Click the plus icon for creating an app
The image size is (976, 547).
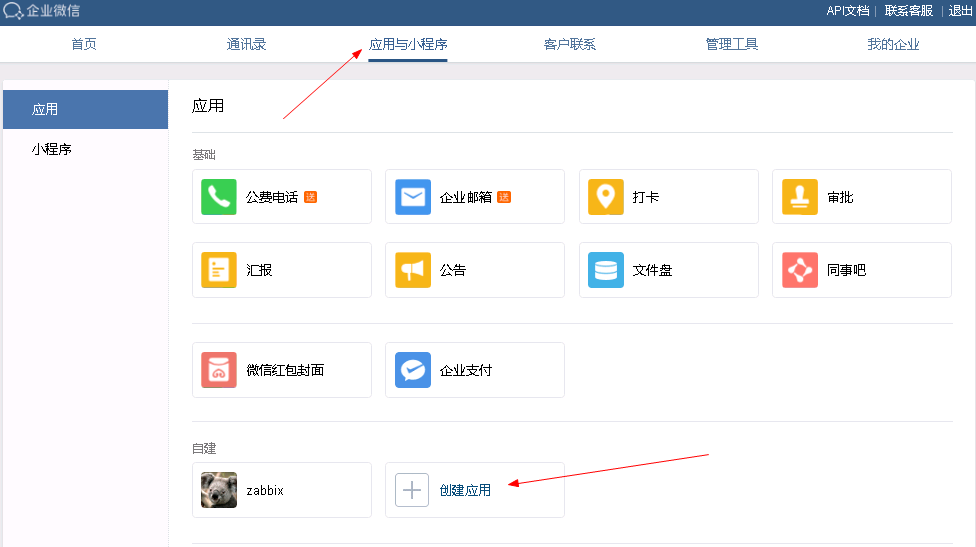[412, 490]
